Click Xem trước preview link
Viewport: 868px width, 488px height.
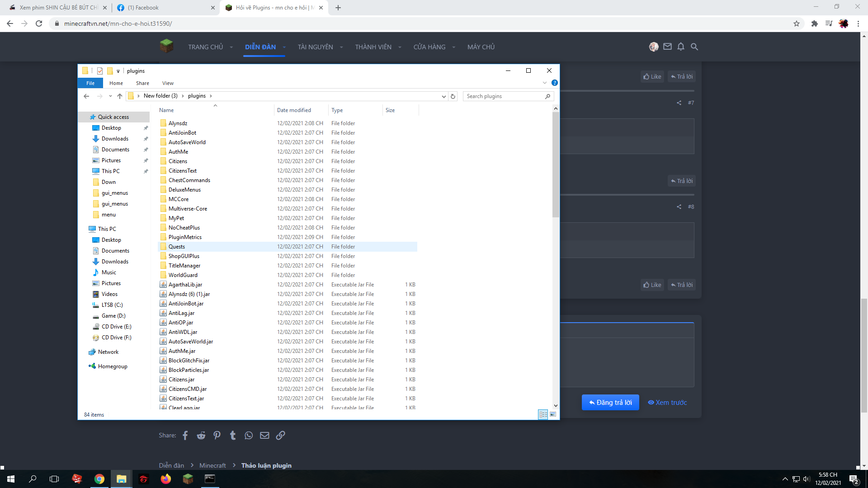[667, 402]
